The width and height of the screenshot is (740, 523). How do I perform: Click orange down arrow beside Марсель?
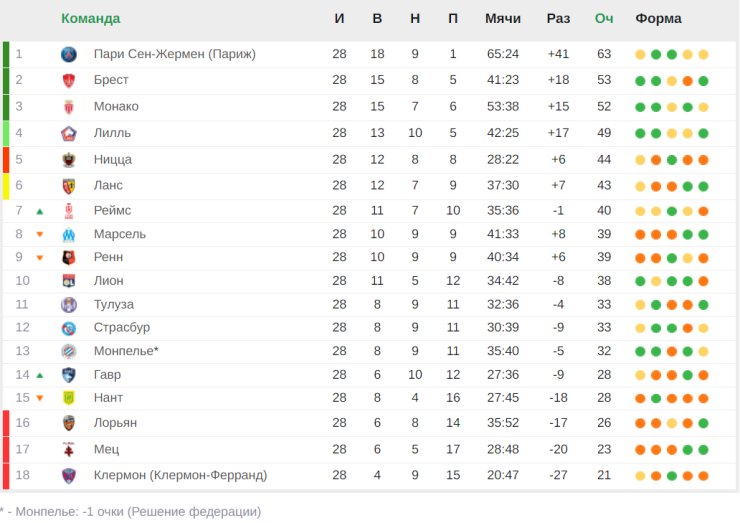(40, 234)
